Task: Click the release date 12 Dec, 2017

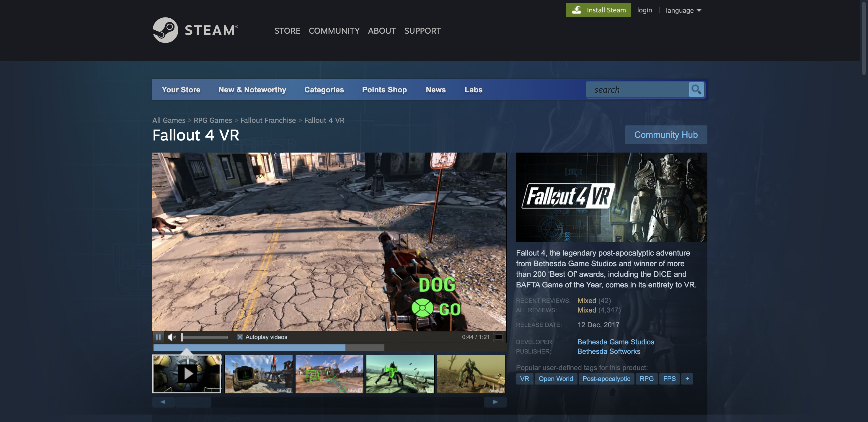Action: [x=598, y=325]
